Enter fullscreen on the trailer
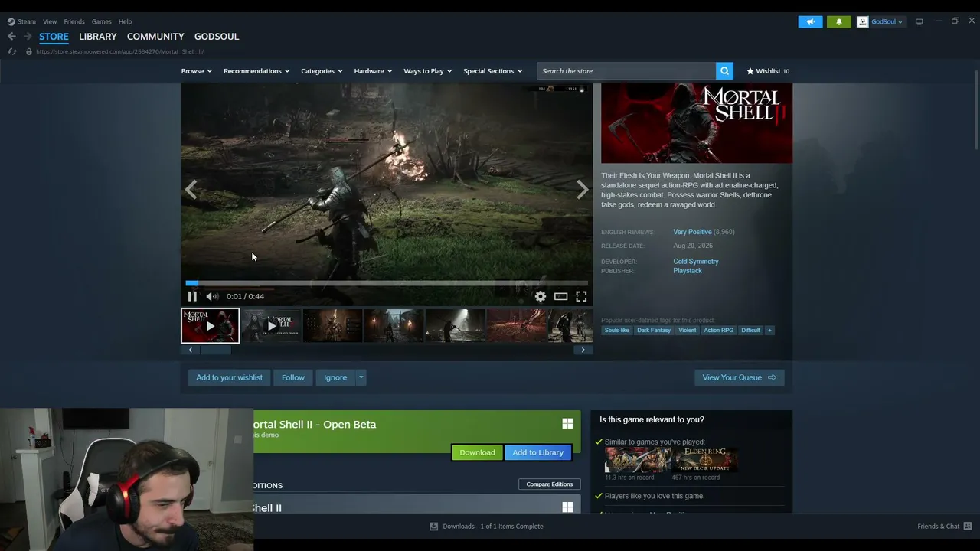The width and height of the screenshot is (980, 551). 581,296
